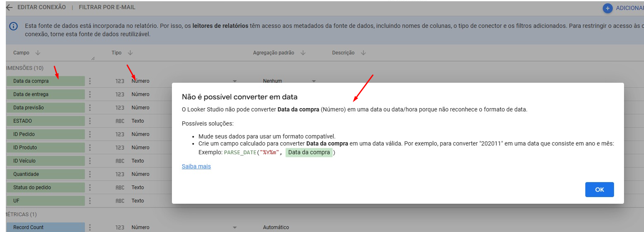
Task: Open three-dot menu for UF field
Action: [x=90, y=201]
